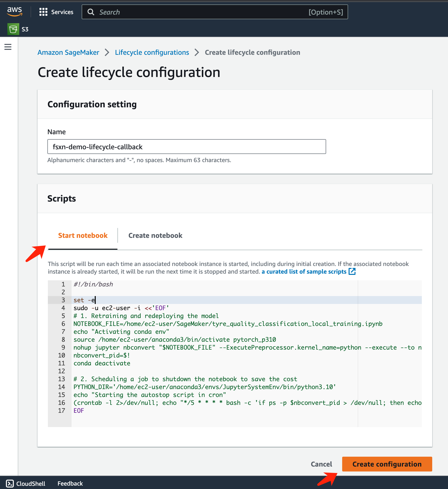Cancel the lifecycle configuration creation
Viewport: 448px width, 489px height.
pyautogui.click(x=321, y=464)
